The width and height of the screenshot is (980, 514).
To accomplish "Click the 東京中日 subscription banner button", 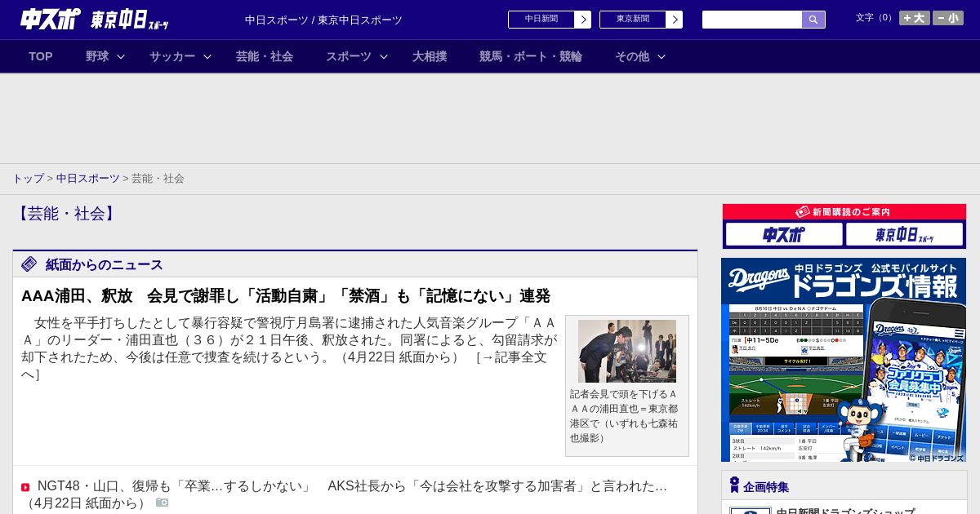I will point(905,235).
